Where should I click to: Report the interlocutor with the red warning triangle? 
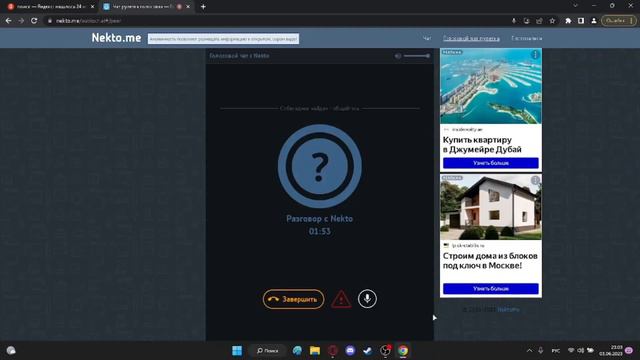341,299
